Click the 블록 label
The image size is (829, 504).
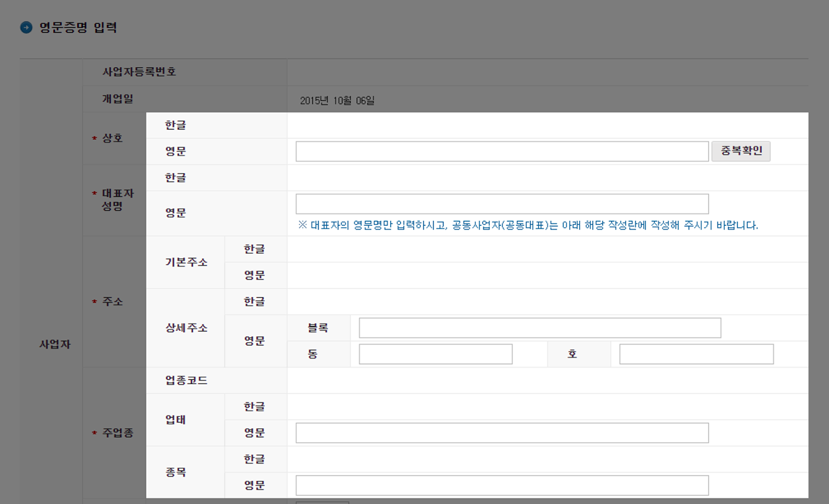tap(318, 328)
